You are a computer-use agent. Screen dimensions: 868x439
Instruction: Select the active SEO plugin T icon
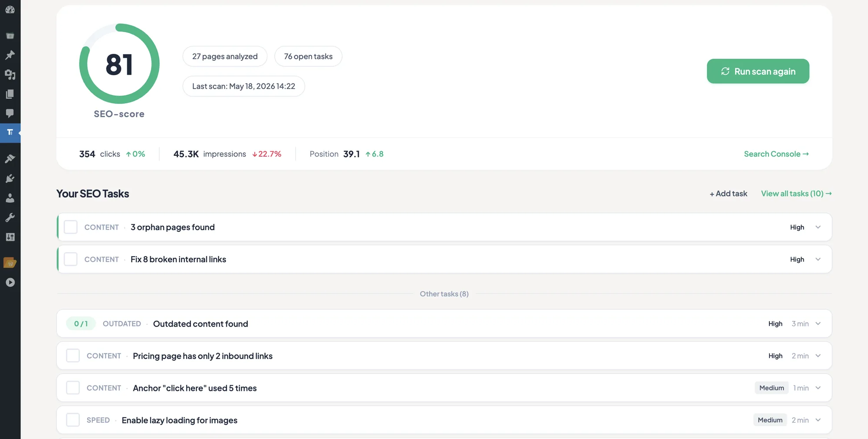[10, 132]
